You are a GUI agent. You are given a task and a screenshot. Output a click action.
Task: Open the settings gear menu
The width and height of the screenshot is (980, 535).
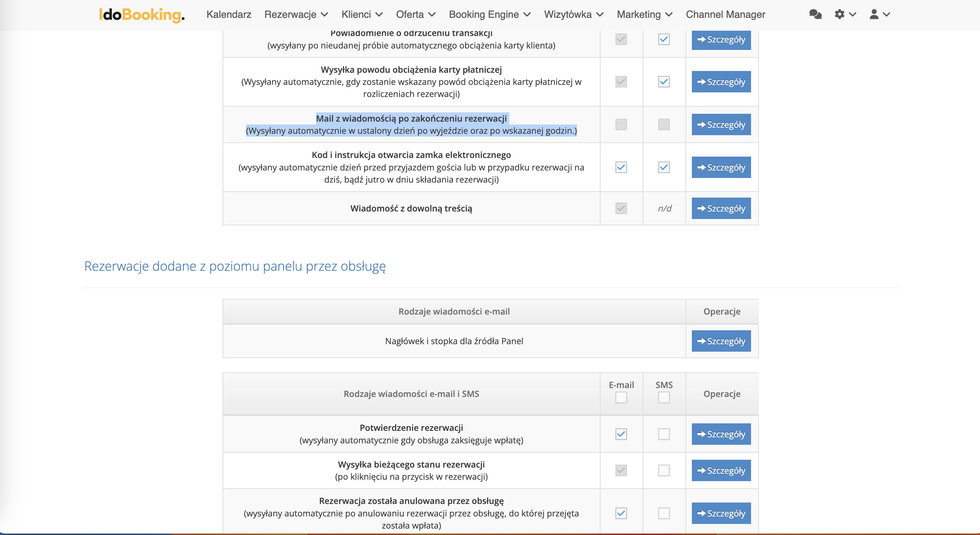(839, 15)
